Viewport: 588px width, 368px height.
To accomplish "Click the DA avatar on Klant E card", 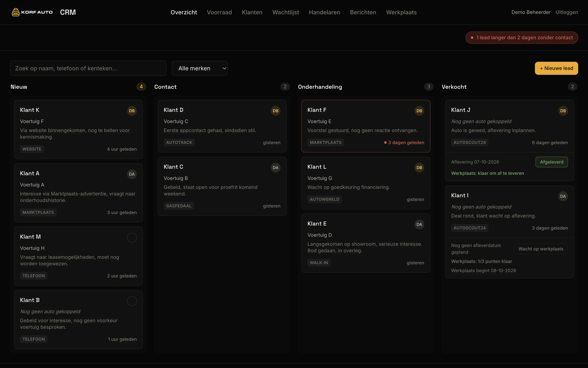I will (419, 224).
